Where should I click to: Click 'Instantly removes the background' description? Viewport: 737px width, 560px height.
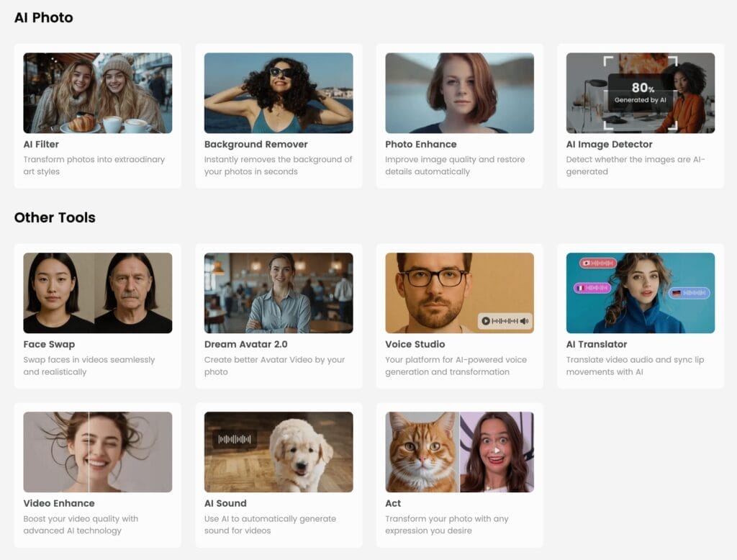tap(278, 166)
